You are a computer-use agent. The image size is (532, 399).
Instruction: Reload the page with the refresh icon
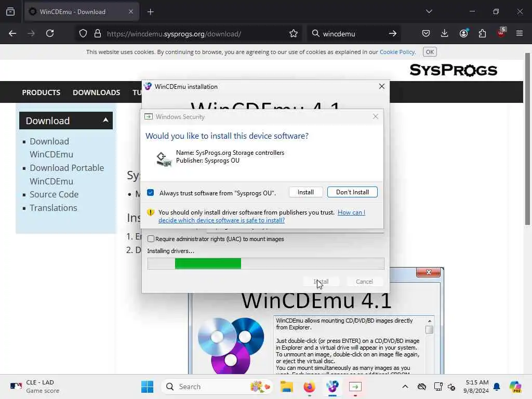coord(50,34)
